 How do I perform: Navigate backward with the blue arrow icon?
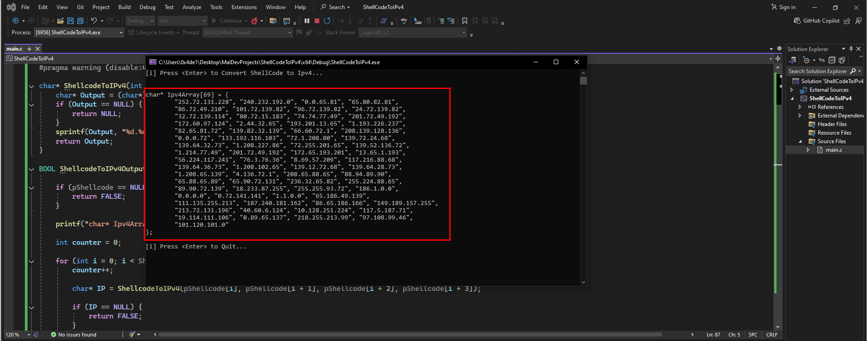click(15, 21)
